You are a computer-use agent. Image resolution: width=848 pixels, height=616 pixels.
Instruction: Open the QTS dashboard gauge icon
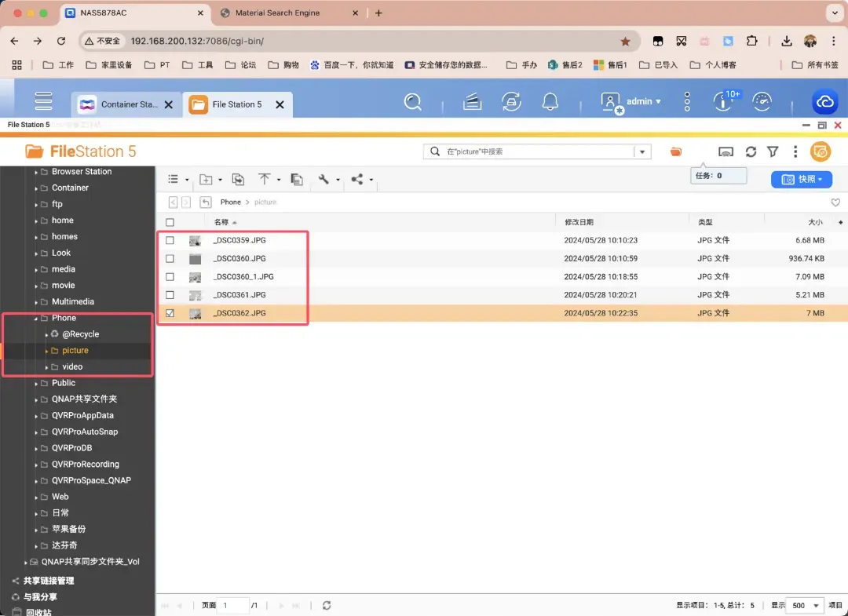(x=762, y=101)
